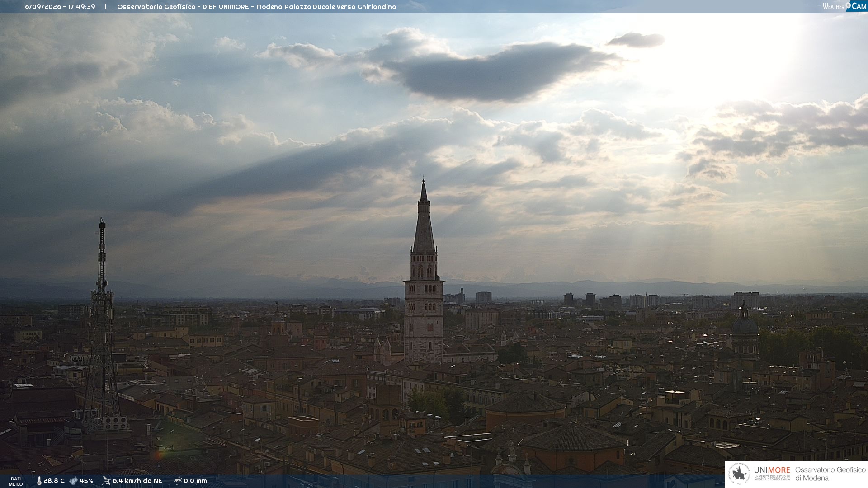The width and height of the screenshot is (868, 488).
Task: Click the wind anemometer icon
Action: click(x=106, y=481)
